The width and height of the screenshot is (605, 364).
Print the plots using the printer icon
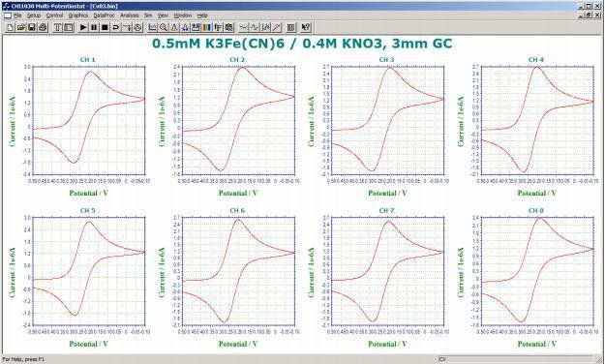pyautogui.click(x=43, y=27)
